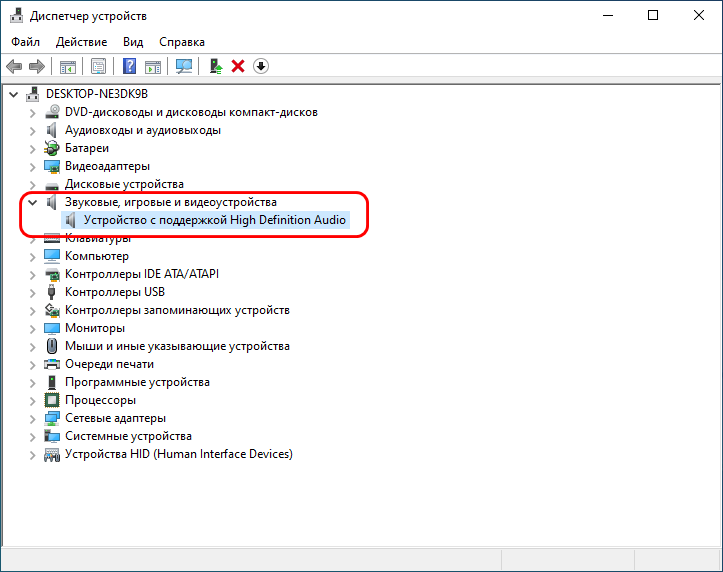Toggle the console tree pane icon

click(x=68, y=66)
